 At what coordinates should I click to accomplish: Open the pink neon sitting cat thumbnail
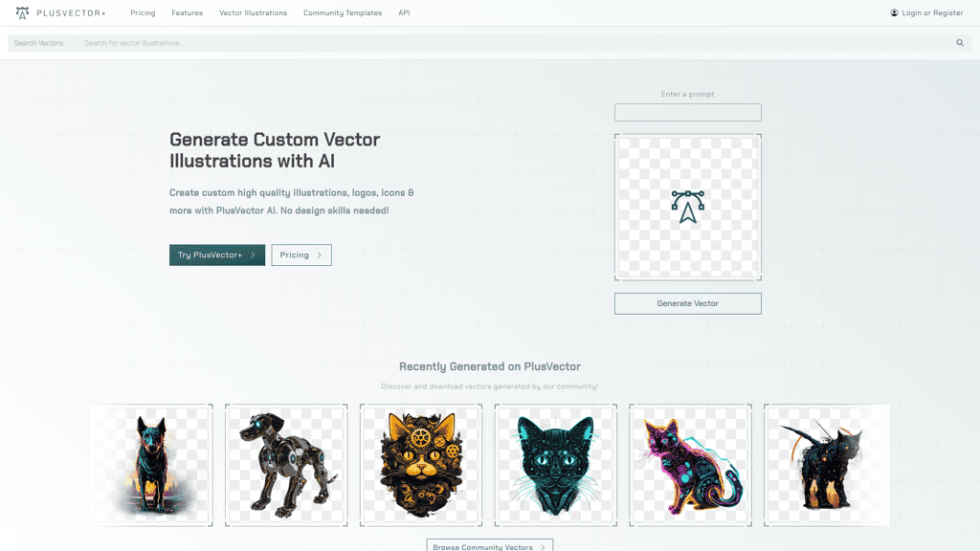click(x=691, y=466)
